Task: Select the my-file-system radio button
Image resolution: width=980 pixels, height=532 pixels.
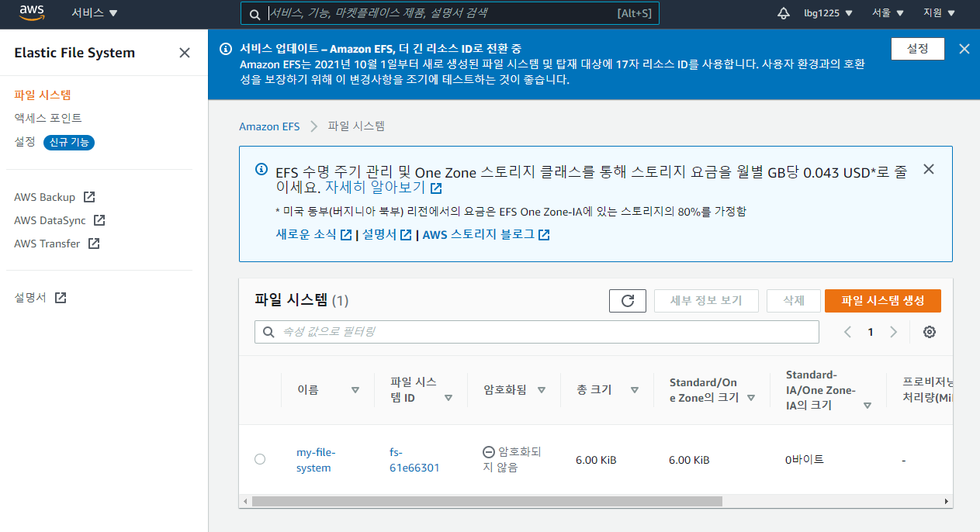Action: (x=260, y=459)
